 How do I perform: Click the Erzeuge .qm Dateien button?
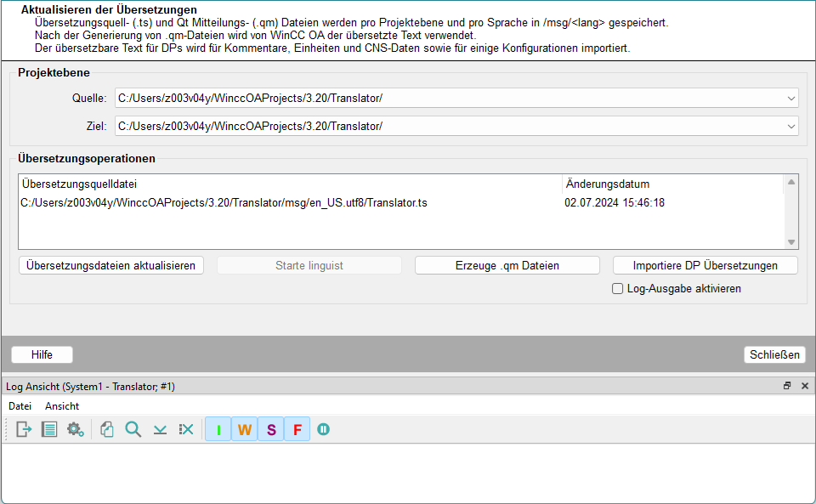point(507,265)
